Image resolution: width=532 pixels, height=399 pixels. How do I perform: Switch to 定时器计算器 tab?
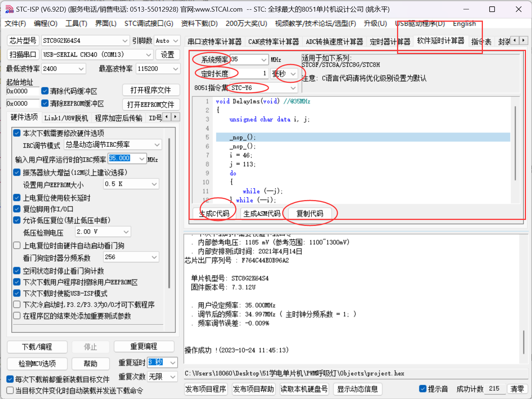(390, 42)
